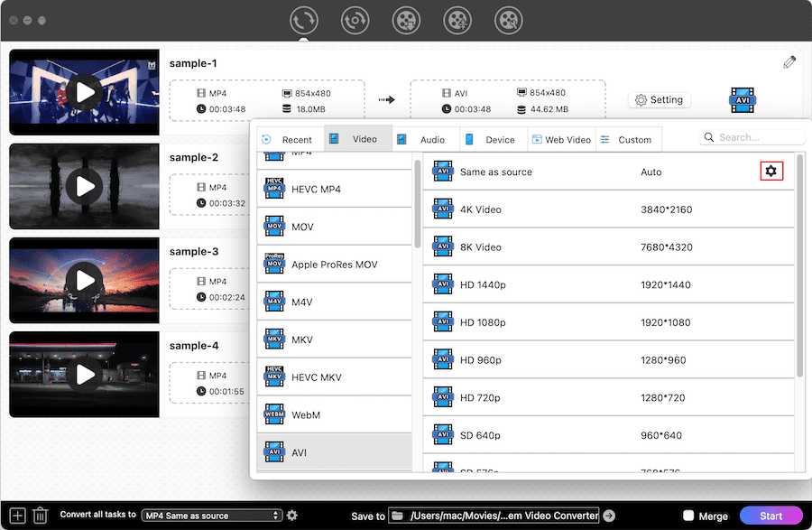812x530 pixels.
Task: Toggle the Merge checkbox
Action: [x=688, y=516]
